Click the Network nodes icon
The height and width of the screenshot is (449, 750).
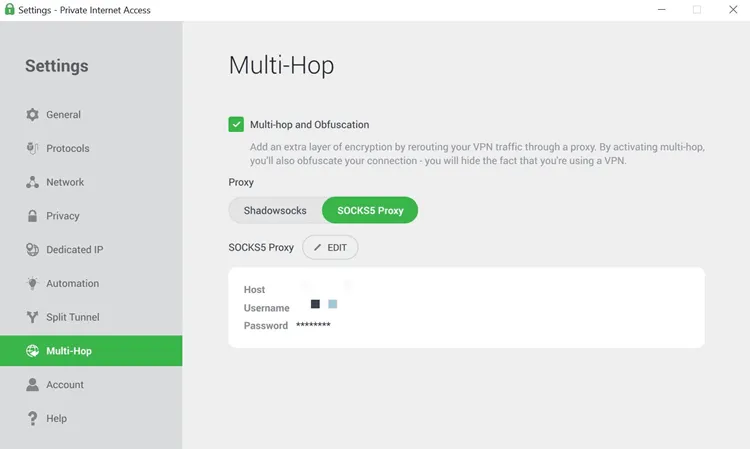(32, 183)
